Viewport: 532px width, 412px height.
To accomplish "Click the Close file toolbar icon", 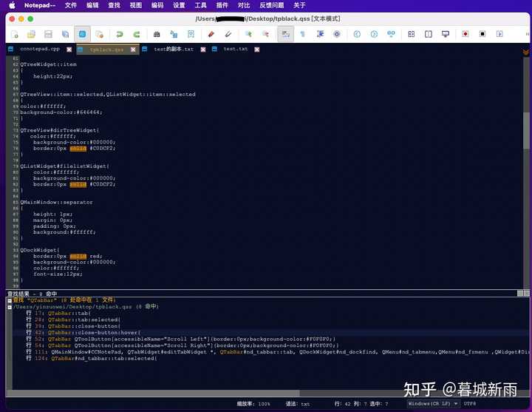I will coord(99,34).
